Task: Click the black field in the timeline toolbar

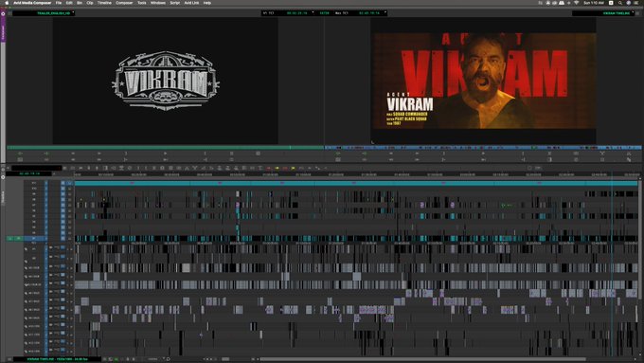Action: [x=37, y=168]
